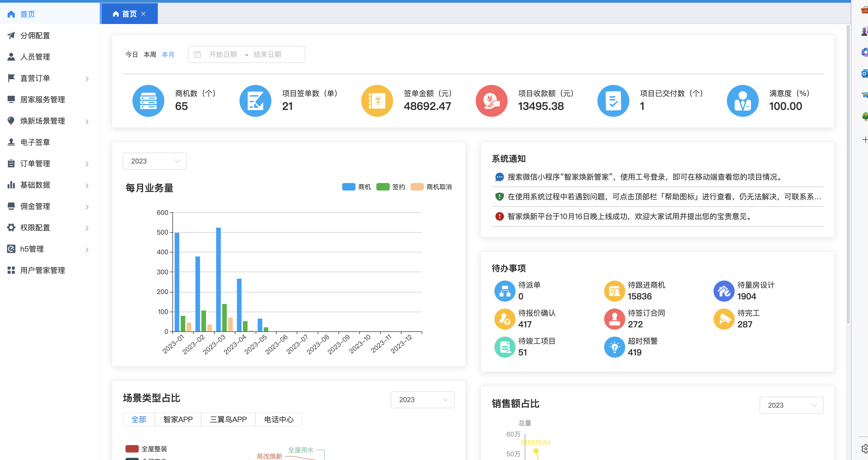
Task: Expand the h5管理 submenu arrow
Action: pos(87,249)
